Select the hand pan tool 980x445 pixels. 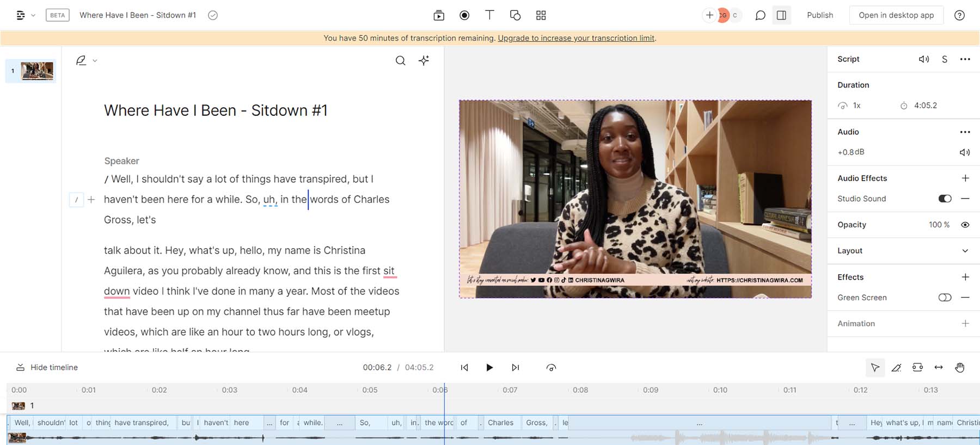coord(959,368)
